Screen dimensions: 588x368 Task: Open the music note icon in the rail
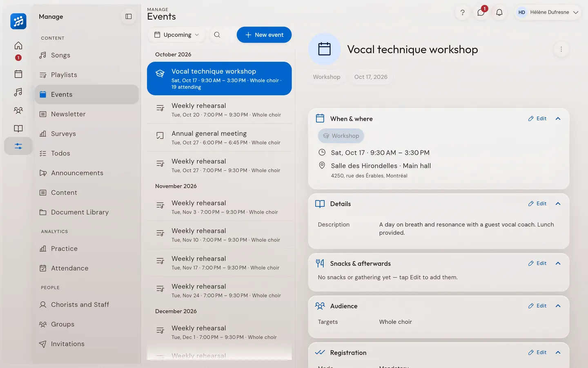point(18,92)
